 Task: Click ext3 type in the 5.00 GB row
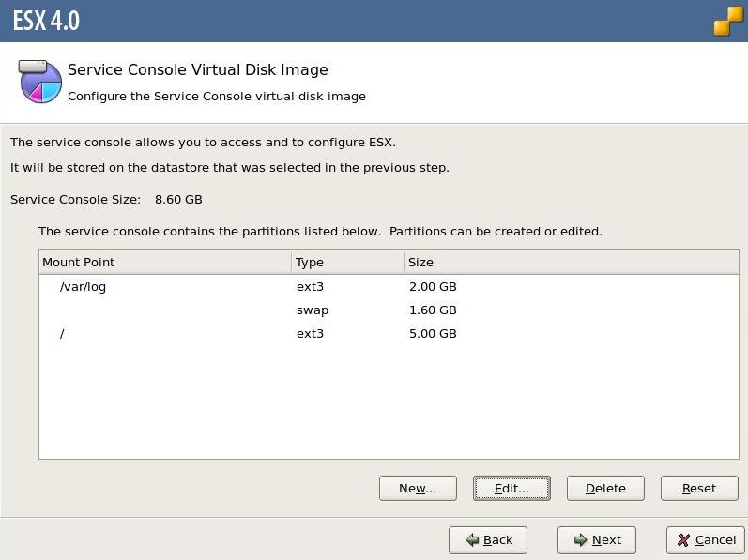tap(310, 334)
